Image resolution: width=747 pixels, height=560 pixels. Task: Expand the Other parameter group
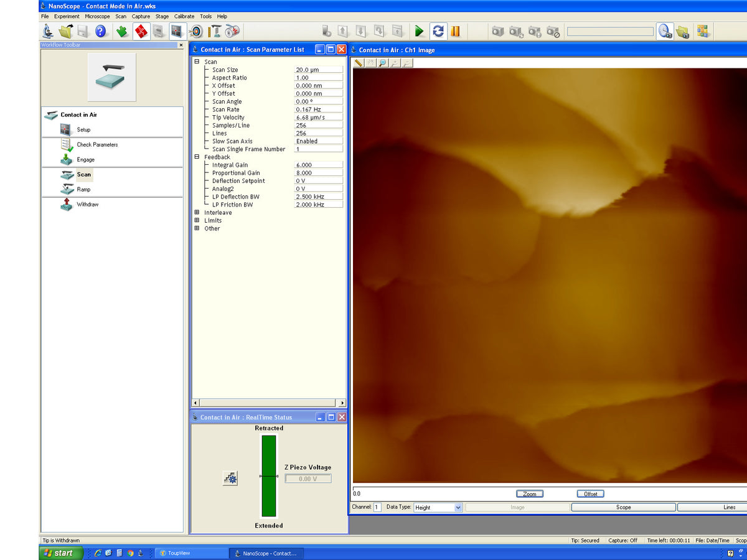197,228
